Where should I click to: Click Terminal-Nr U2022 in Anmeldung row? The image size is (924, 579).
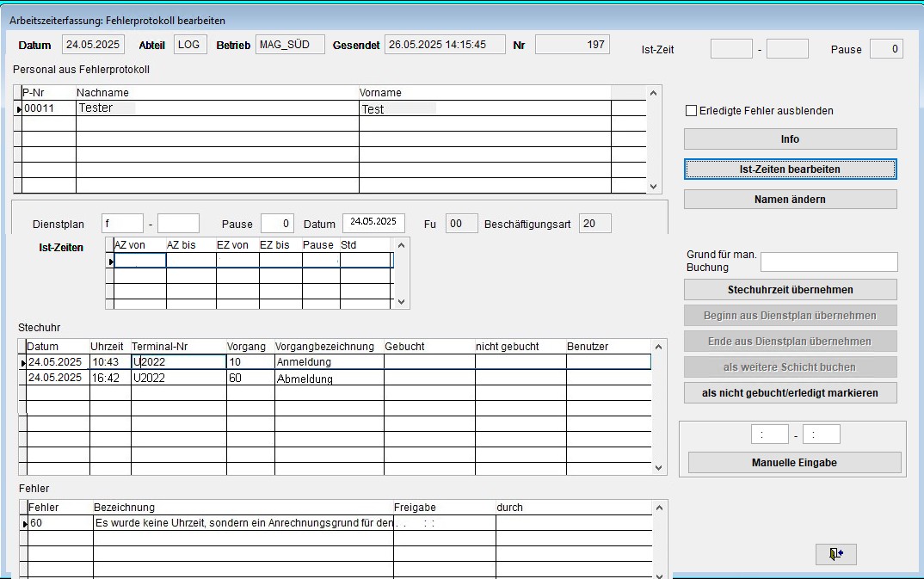179,361
